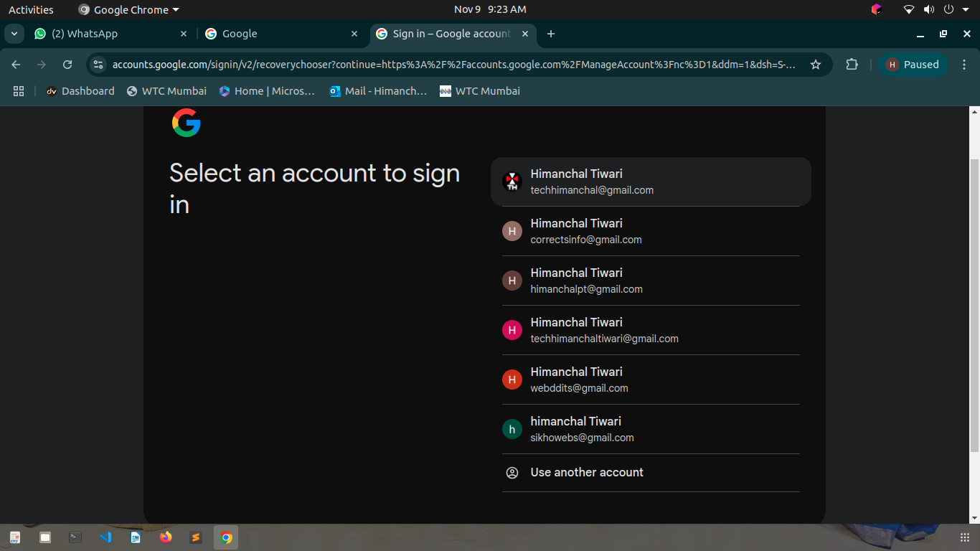Screen dimensions: 980x551
Task: Open the Dashboard bookmark
Action: 80,91
